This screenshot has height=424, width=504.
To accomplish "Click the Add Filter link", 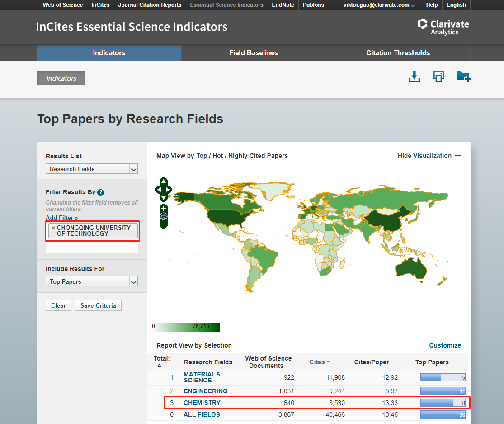I will tap(61, 218).
